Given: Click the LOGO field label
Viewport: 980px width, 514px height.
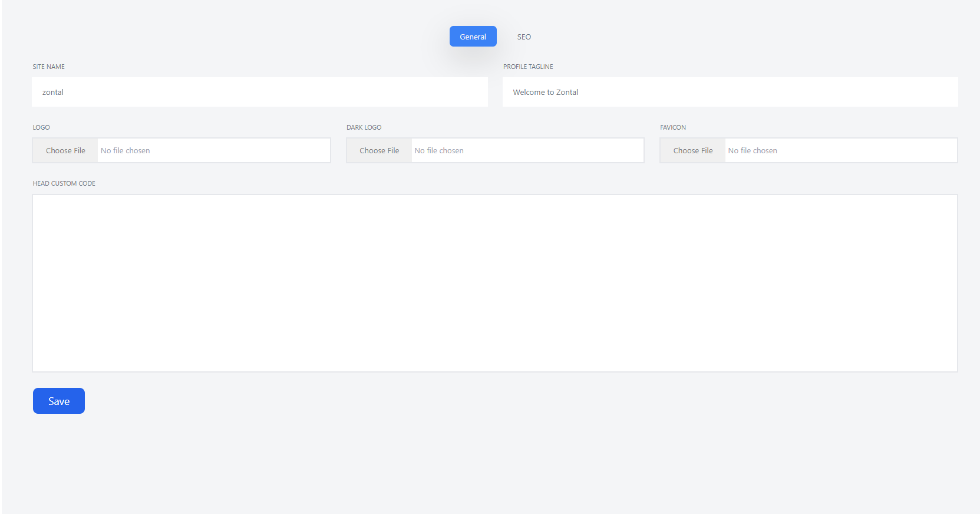Looking at the screenshot, I should (x=41, y=127).
